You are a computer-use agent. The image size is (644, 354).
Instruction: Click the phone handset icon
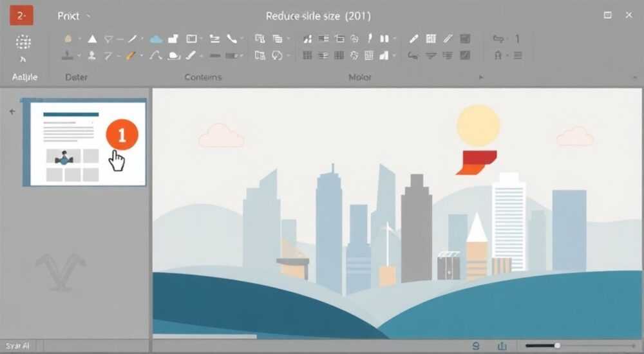232,39
